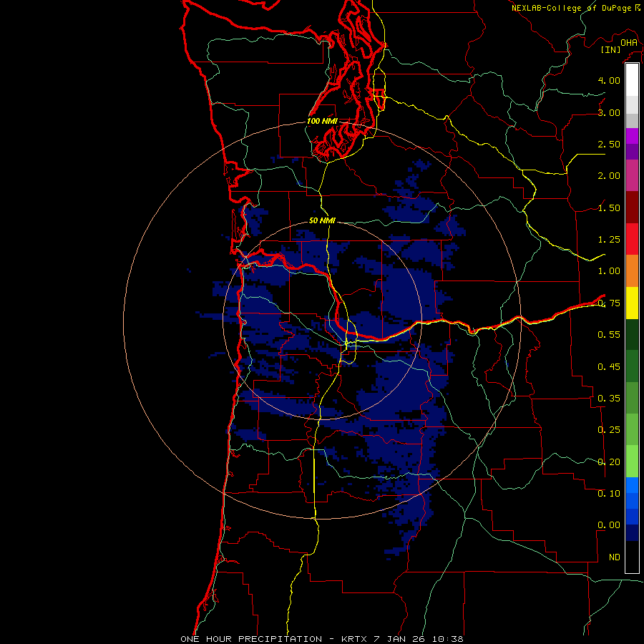Select the 0.55 legend value

(609, 335)
